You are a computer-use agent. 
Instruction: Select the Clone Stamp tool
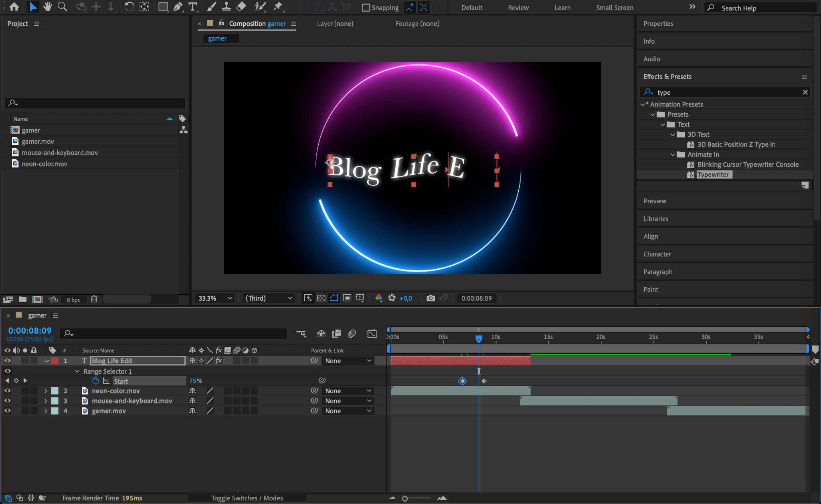(x=226, y=7)
